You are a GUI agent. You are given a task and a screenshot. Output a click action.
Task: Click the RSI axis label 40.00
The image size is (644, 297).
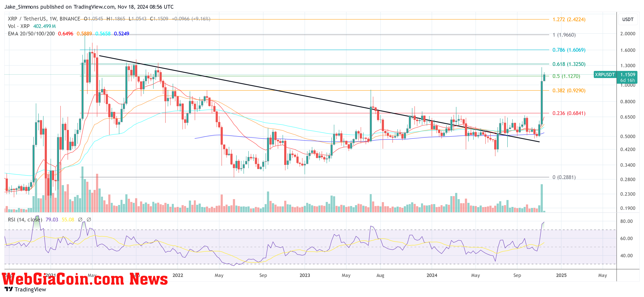pyautogui.click(x=626, y=256)
